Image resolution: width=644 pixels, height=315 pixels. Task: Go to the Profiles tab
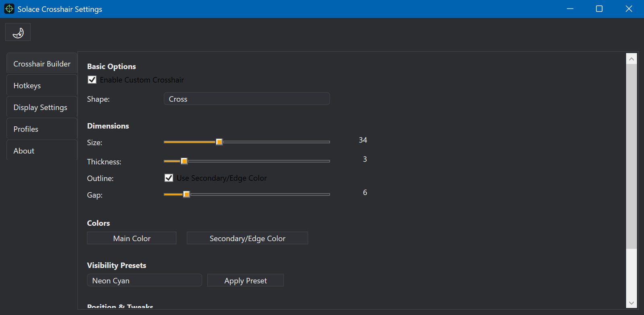42,129
